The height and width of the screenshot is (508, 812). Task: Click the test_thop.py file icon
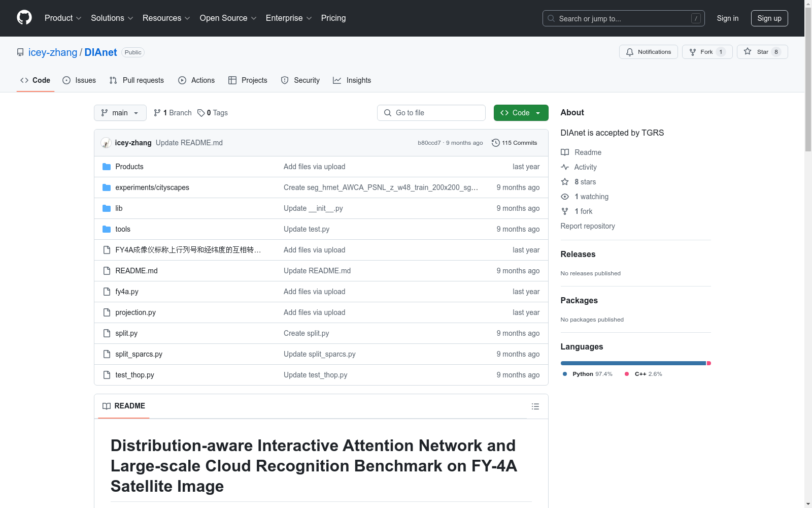coord(107,375)
